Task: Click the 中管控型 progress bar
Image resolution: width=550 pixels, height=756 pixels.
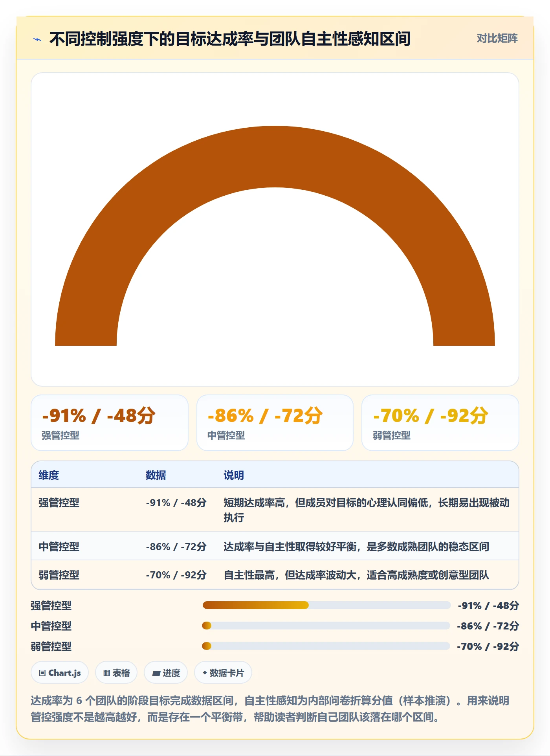Action: [326, 626]
